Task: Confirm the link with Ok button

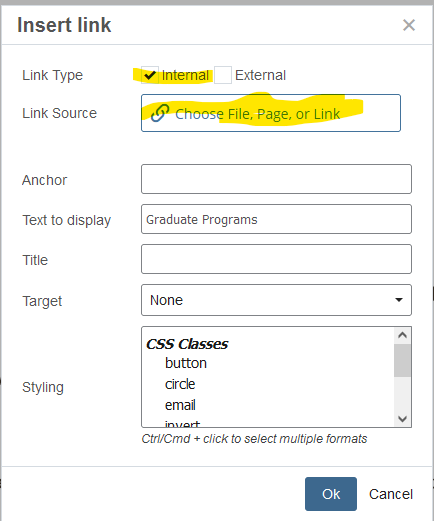Action: click(331, 494)
